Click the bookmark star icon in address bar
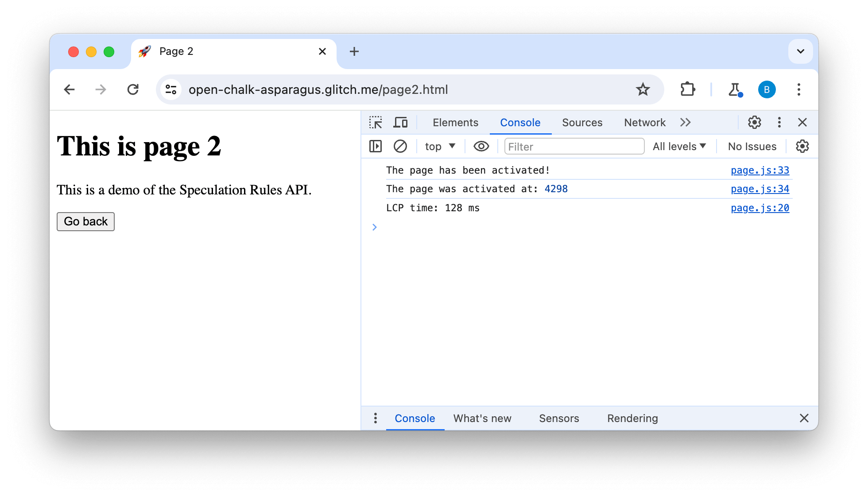Viewport: 868px width, 496px height. pyautogui.click(x=643, y=90)
